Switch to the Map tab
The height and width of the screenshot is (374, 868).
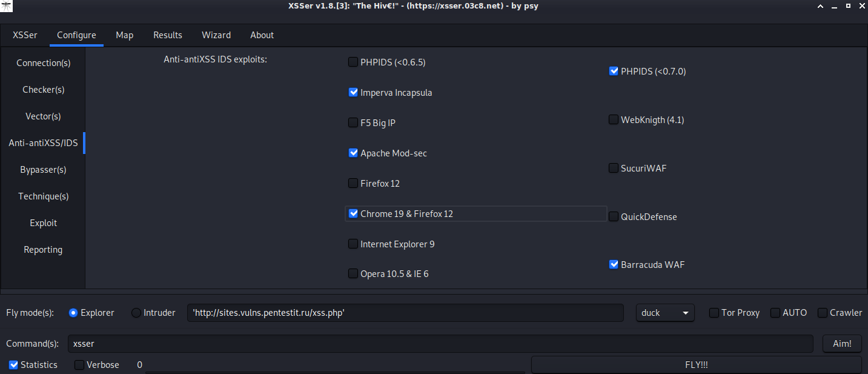(124, 35)
